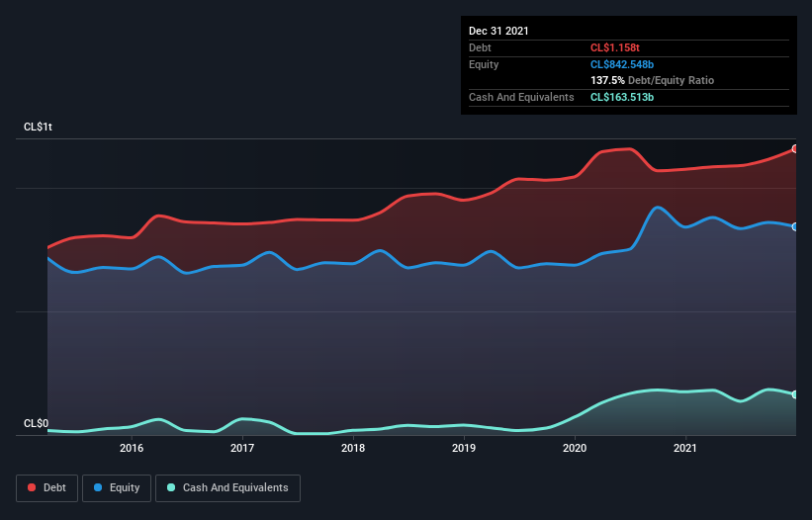The width and height of the screenshot is (812, 520).
Task: Click the 2016 axis label
Action: [x=132, y=448]
